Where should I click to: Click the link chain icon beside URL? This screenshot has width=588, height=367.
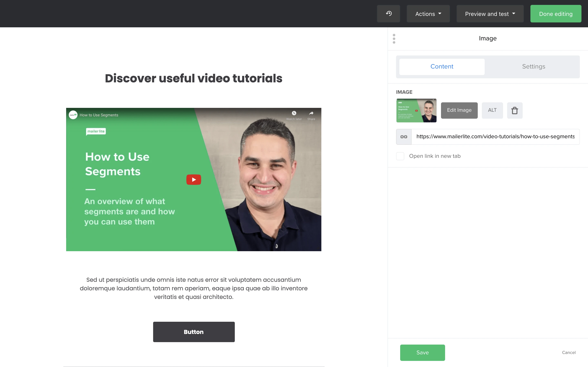tap(404, 137)
